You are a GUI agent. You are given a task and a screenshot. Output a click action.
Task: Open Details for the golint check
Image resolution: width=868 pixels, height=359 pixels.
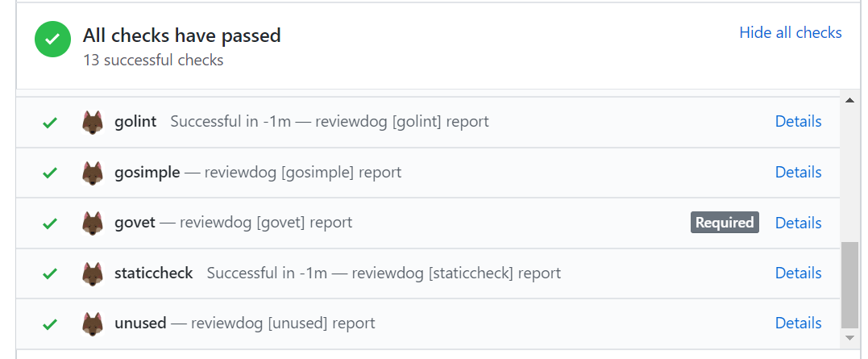(798, 122)
